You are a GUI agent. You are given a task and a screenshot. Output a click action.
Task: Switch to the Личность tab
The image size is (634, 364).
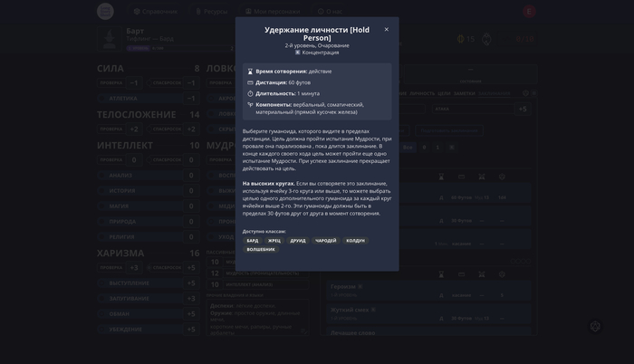click(x=422, y=93)
